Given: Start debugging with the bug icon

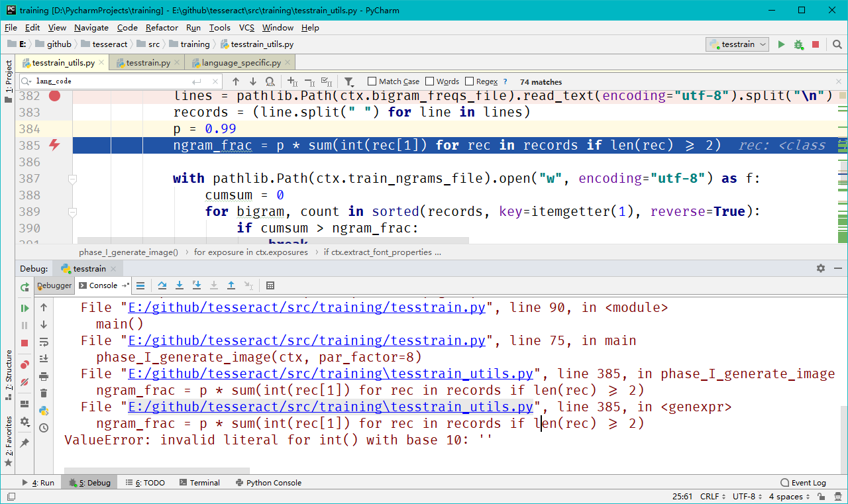Looking at the screenshot, I should 798,44.
